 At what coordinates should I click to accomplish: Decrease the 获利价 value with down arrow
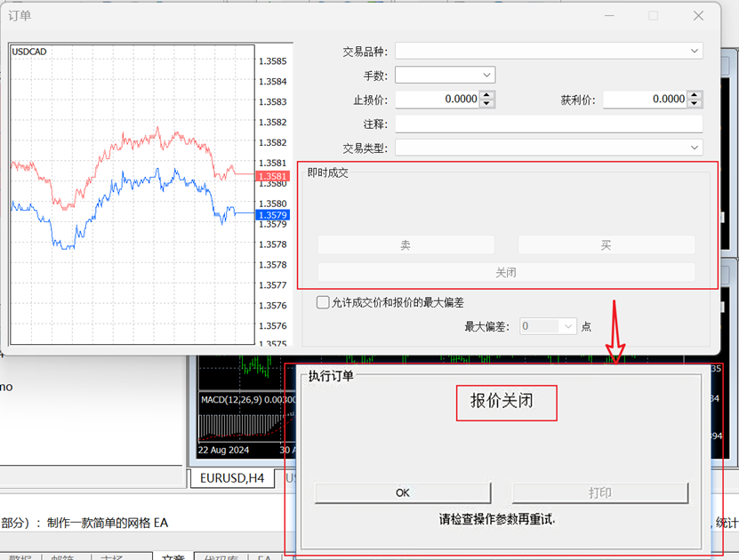point(695,104)
